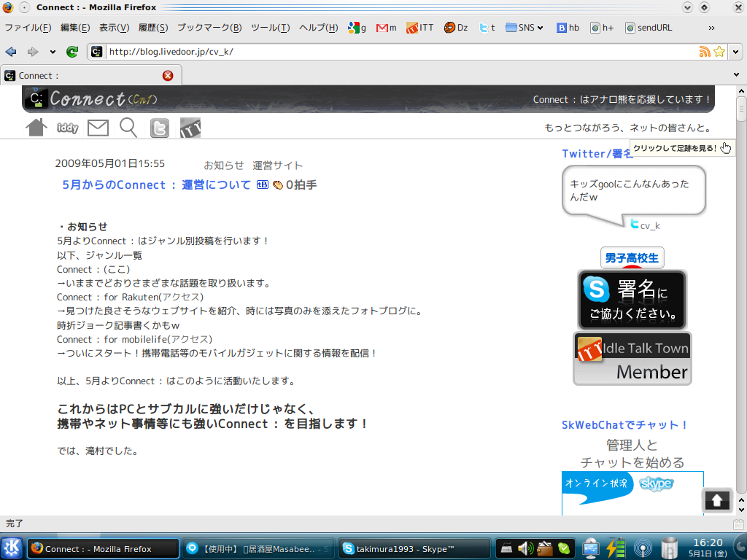
Task: Click the Skype 署名 banner
Action: 632,300
